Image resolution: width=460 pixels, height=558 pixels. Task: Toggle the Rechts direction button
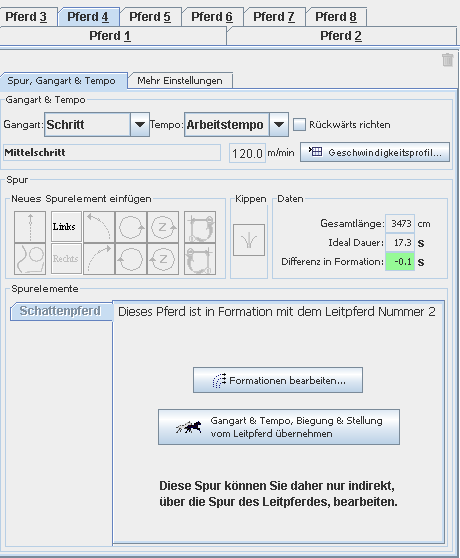tap(66, 258)
